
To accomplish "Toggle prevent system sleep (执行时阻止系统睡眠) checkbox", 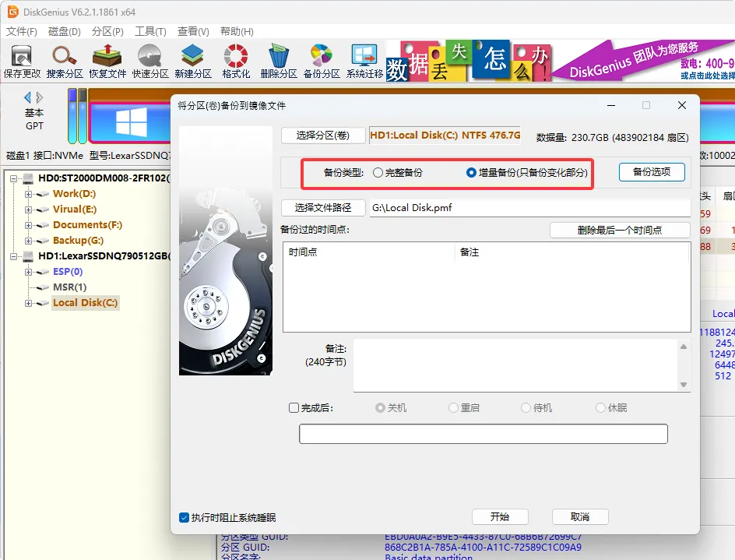I will pyautogui.click(x=185, y=517).
